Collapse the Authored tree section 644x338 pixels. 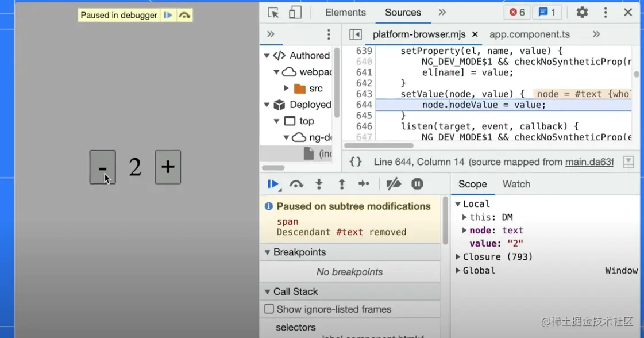pos(267,56)
